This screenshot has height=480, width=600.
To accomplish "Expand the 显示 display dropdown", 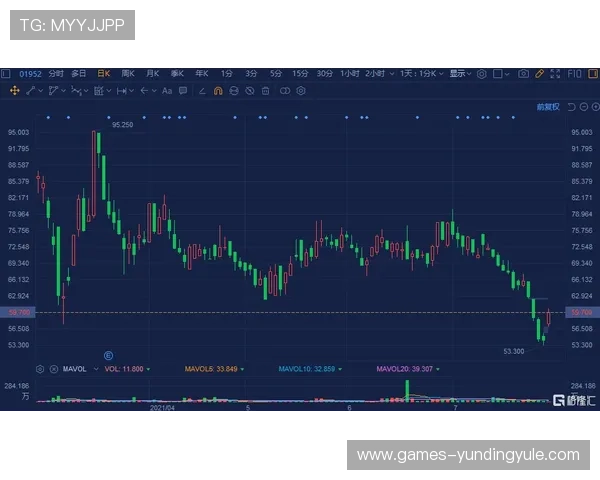I will point(459,73).
